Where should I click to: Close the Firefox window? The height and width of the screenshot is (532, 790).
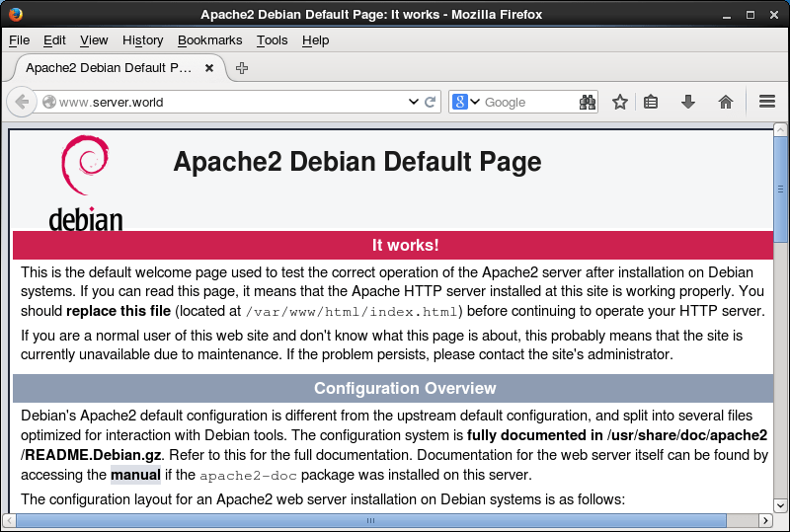coord(774,15)
